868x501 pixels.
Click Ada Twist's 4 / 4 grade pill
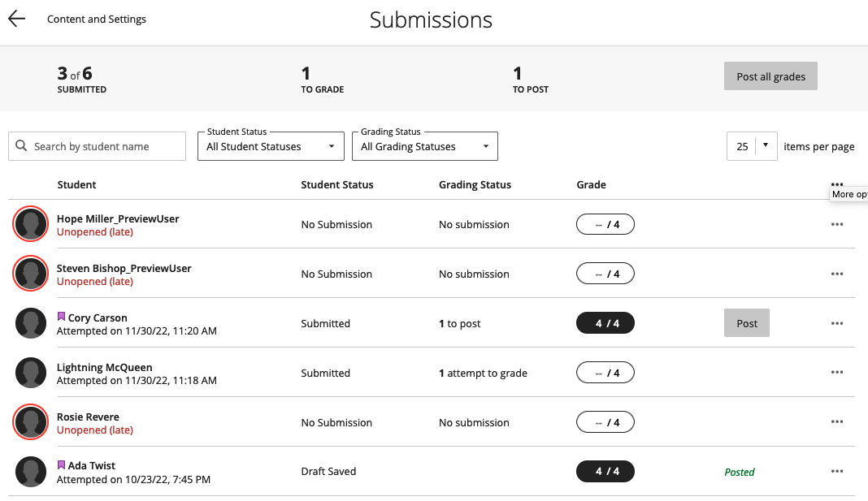[605, 472]
